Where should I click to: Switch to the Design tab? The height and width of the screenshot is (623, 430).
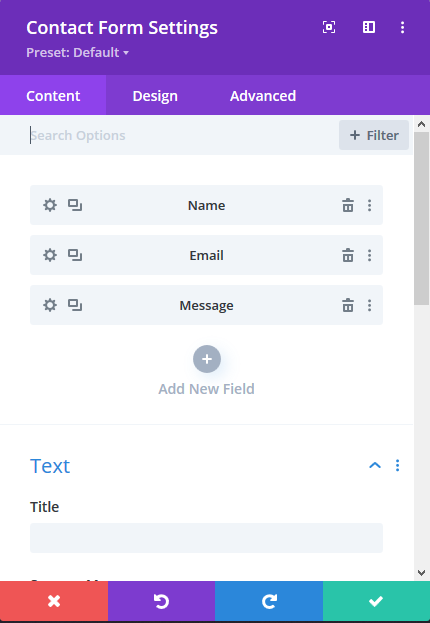(155, 96)
